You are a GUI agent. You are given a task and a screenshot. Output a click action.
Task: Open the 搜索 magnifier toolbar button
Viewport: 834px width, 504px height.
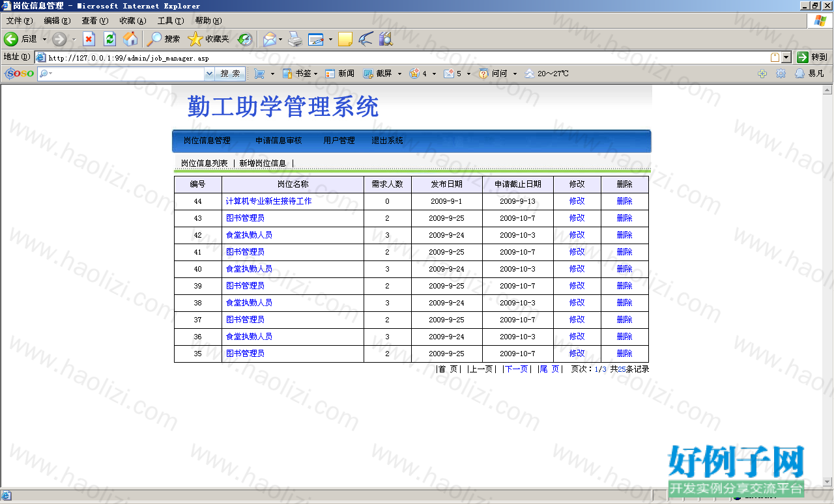(164, 39)
